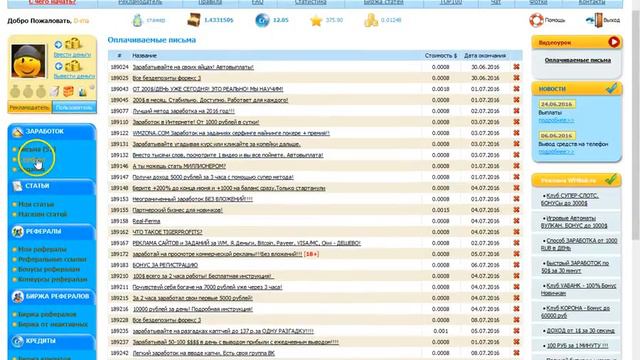Screen dimensions: 640x360
Task: Click the Кредиты section icon
Action: coord(17,341)
